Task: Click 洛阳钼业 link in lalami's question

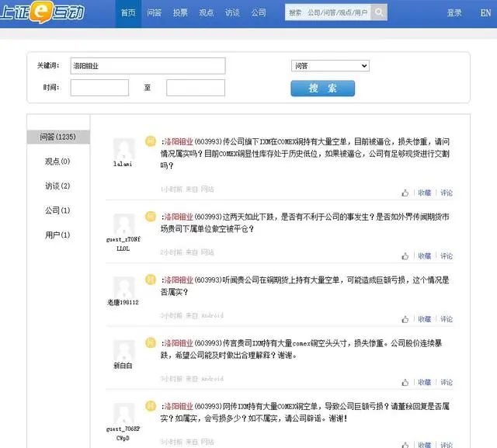Action: 179,141
